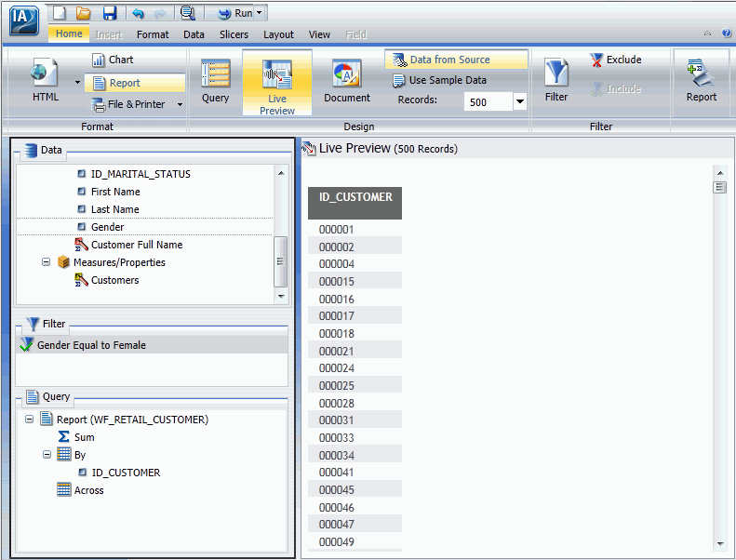
Task: Open the HTML format dropdown arrow
Action: click(77, 83)
